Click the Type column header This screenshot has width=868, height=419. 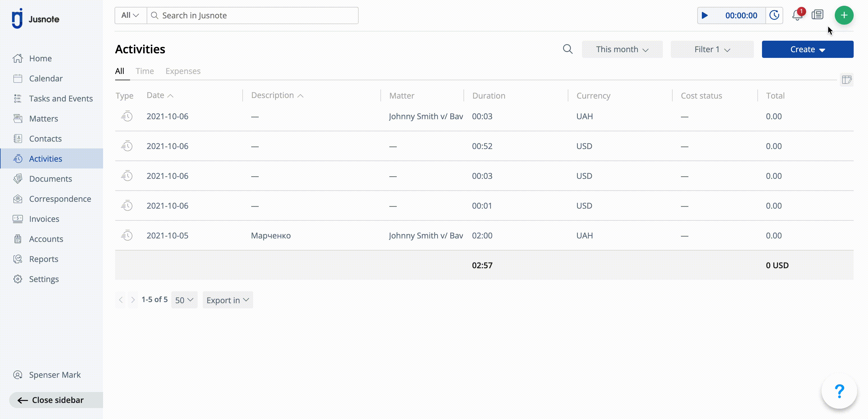click(124, 96)
